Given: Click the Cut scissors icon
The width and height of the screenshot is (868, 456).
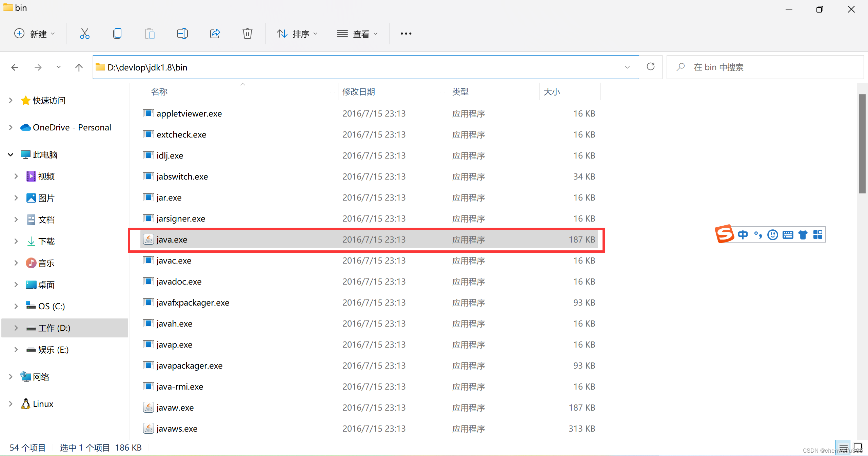Looking at the screenshot, I should [x=84, y=34].
